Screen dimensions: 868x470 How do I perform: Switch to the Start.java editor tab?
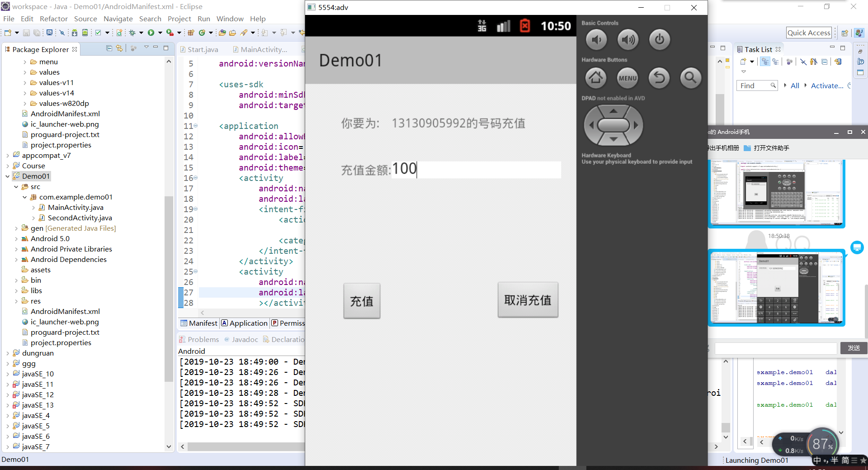pyautogui.click(x=199, y=49)
